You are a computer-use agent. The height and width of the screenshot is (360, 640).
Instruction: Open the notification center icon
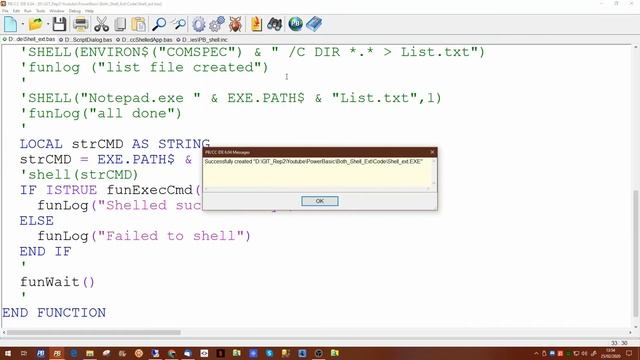click(x=629, y=353)
